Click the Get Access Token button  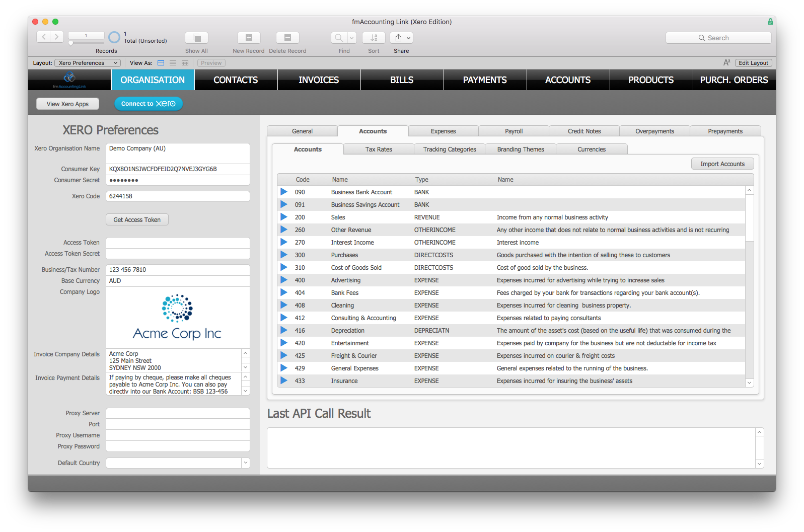tap(137, 220)
